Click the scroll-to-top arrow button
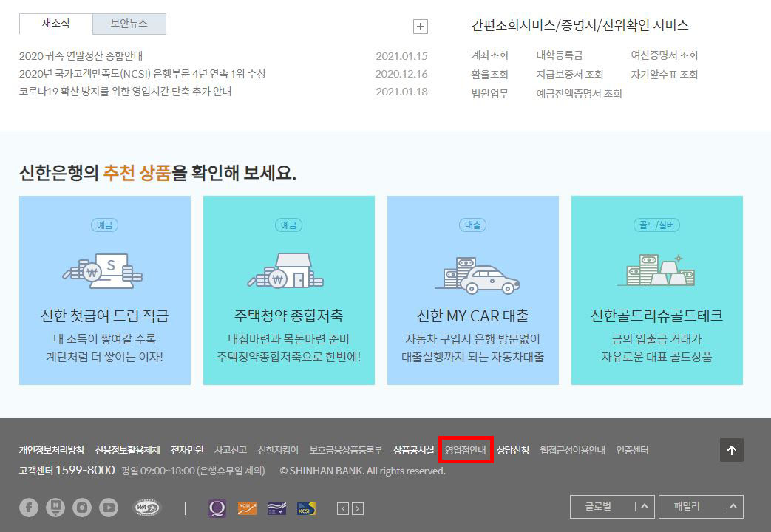Screen dimensions: 771x532 732,450
